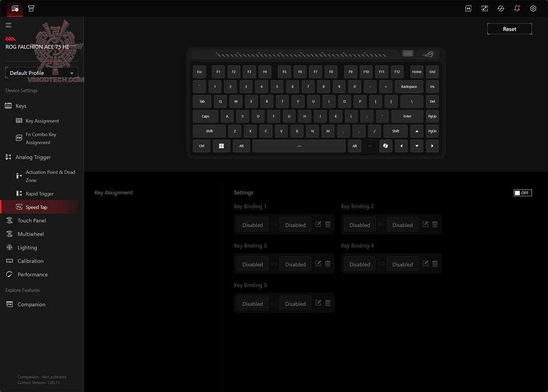This screenshot has width=548, height=392.
Task: Open Fn Combo Key Assignment
Action: 41,138
